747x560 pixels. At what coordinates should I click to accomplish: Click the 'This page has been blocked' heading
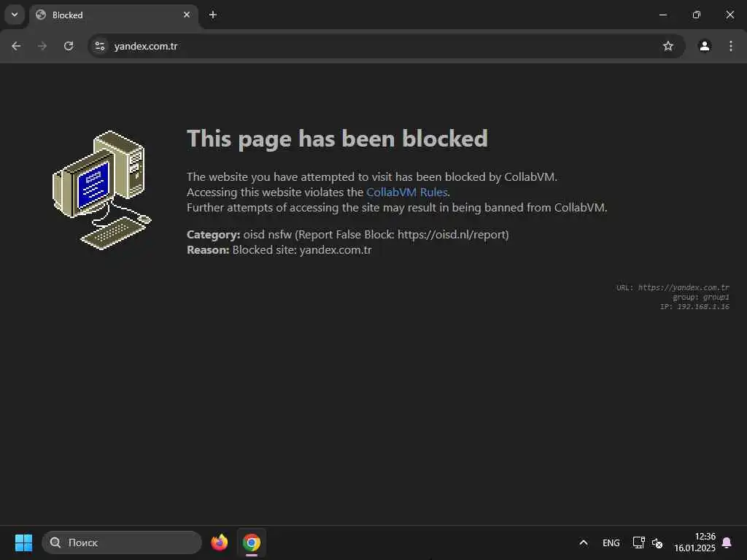pos(337,139)
